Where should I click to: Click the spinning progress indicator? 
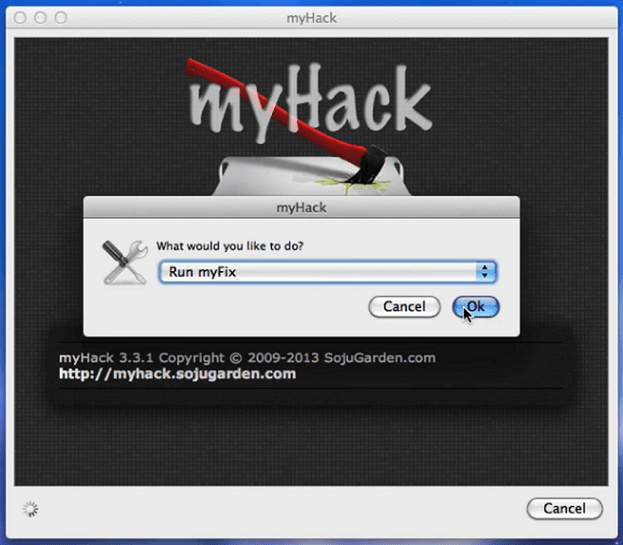[x=31, y=509]
